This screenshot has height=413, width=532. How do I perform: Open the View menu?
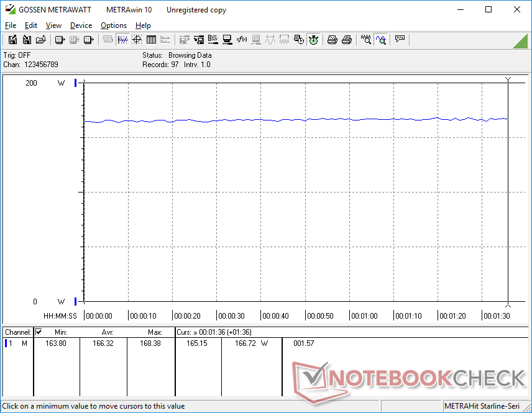[53, 25]
